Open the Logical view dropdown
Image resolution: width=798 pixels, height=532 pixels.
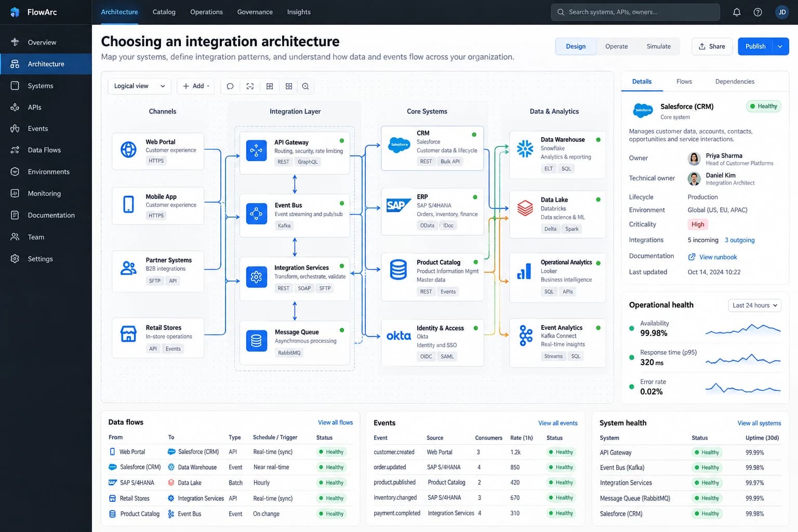[139, 86]
